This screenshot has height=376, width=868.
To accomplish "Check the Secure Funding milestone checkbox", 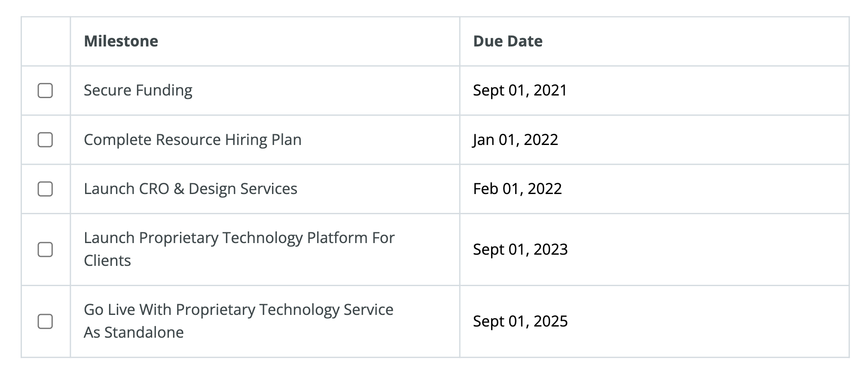I will [45, 90].
